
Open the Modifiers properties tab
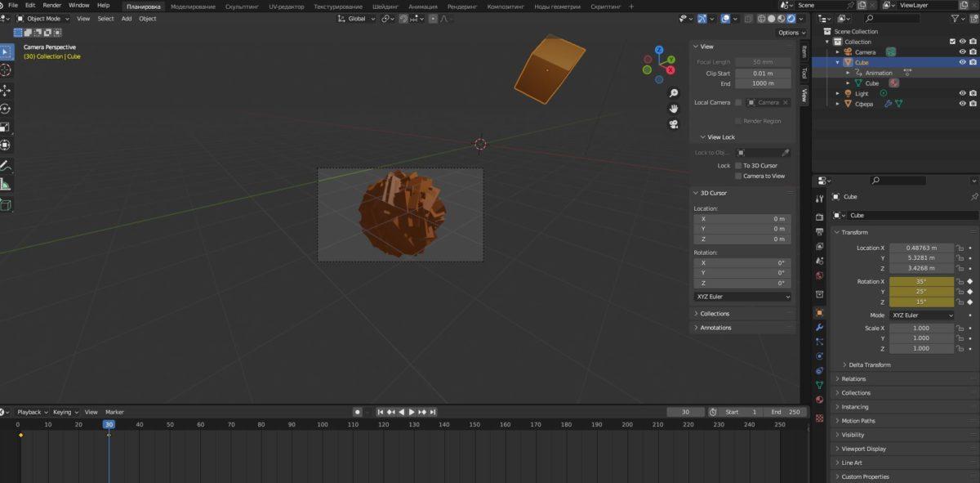click(819, 327)
